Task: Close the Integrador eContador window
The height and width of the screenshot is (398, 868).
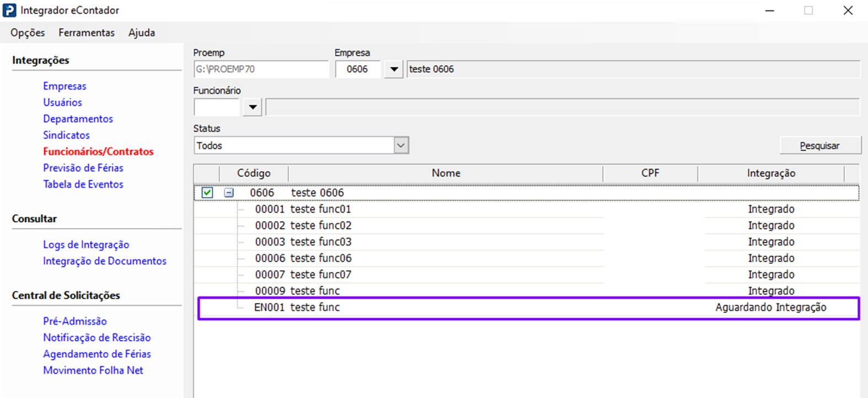Action: (x=848, y=10)
